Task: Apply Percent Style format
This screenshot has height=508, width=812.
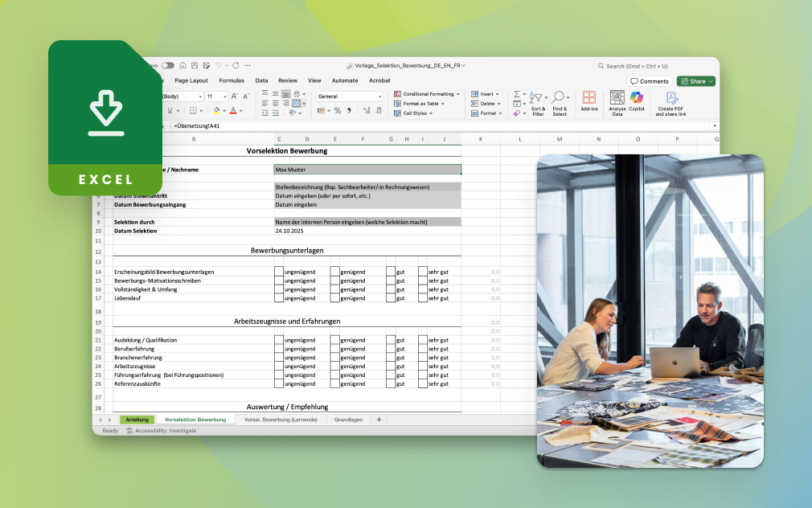Action: point(338,110)
